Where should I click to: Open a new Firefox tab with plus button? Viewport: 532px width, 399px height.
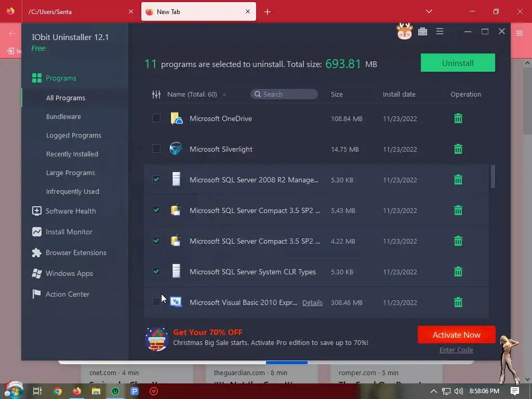pyautogui.click(x=268, y=12)
